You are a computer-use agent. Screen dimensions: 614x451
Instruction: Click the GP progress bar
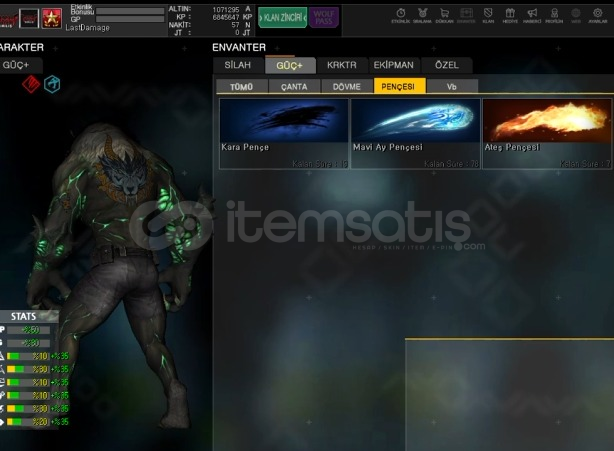pos(130,19)
